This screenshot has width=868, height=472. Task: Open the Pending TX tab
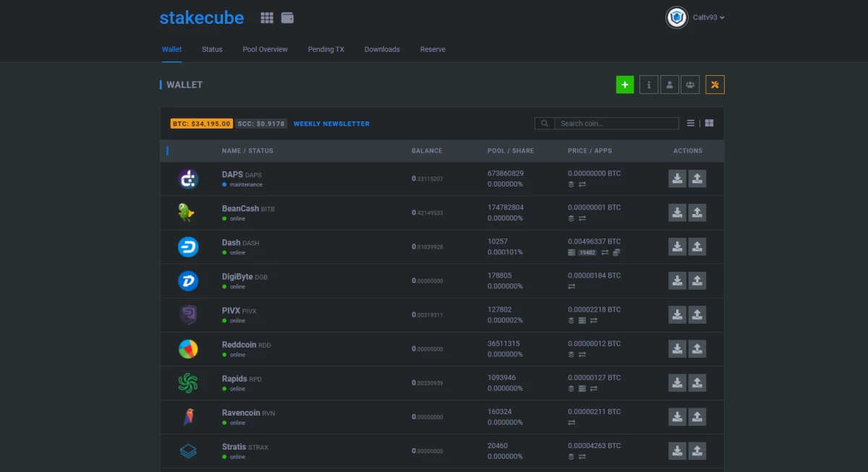click(x=326, y=49)
